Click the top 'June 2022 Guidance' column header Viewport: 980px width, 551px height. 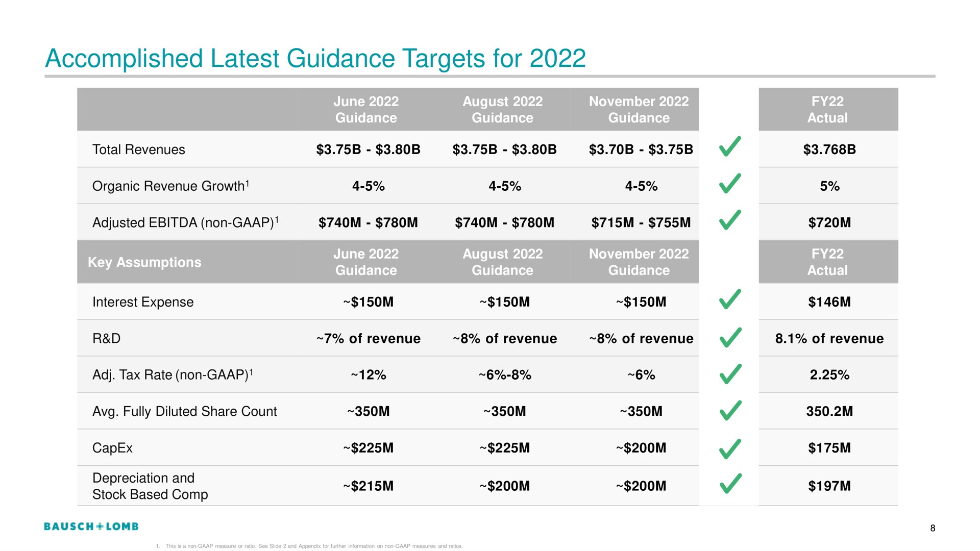(366, 110)
